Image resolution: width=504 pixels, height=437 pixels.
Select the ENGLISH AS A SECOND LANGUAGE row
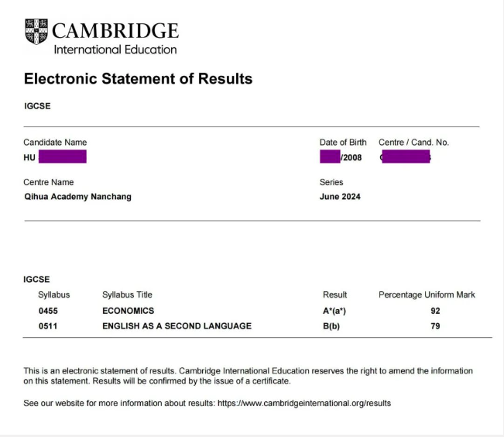[x=177, y=326]
